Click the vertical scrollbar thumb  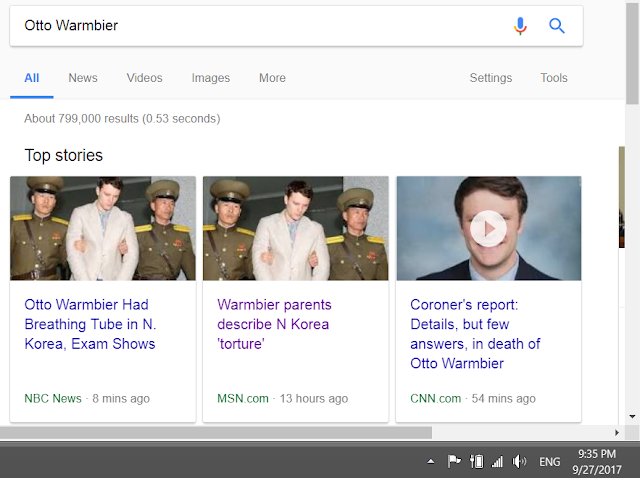(x=632, y=53)
